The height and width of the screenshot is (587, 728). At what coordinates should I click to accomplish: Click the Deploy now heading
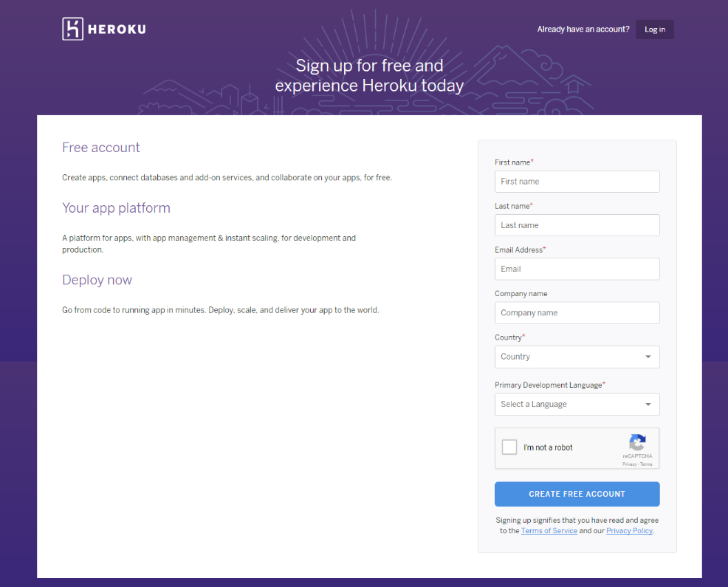click(x=97, y=280)
